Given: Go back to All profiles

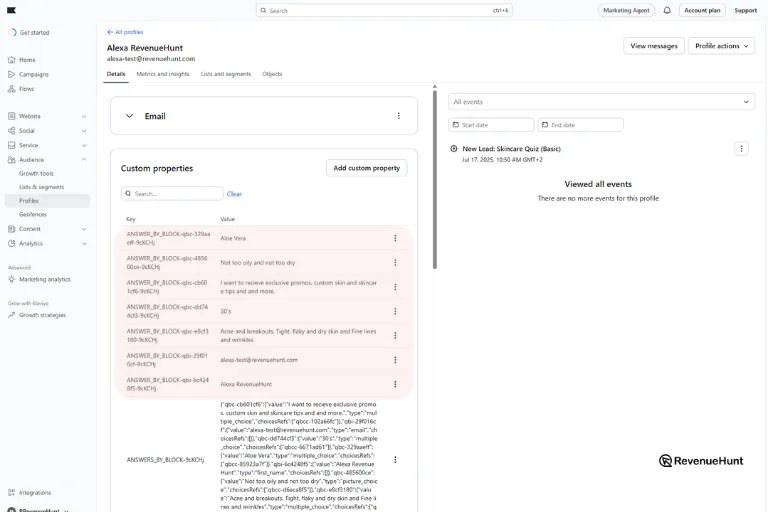Looking at the screenshot, I should click(x=125, y=32).
